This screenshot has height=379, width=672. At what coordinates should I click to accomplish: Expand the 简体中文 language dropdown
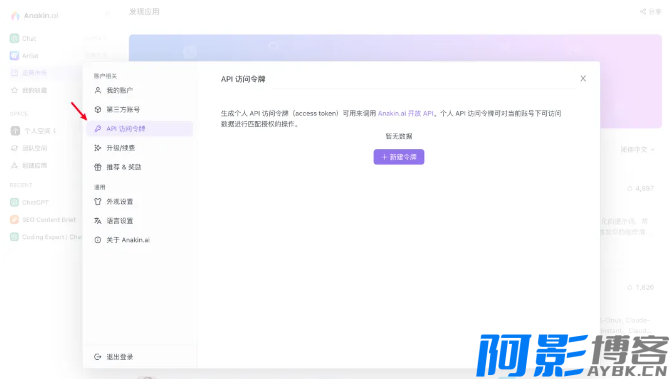point(637,150)
